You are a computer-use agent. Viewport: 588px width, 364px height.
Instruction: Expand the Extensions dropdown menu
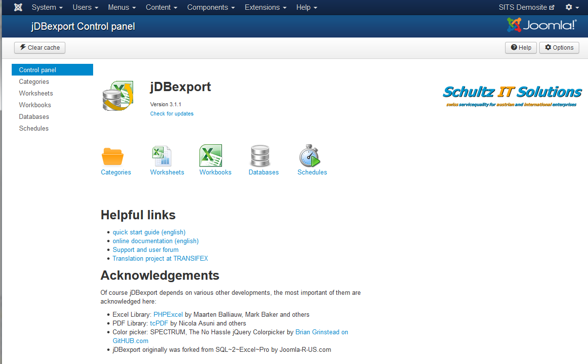click(x=265, y=7)
